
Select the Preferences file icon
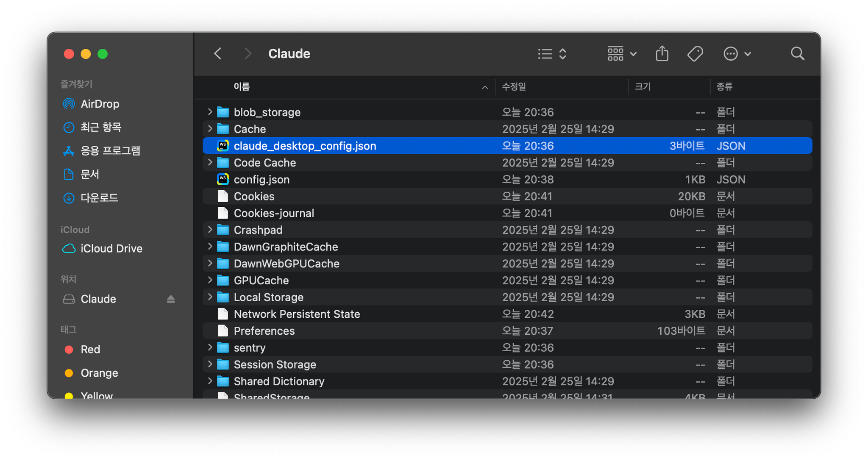pos(223,330)
